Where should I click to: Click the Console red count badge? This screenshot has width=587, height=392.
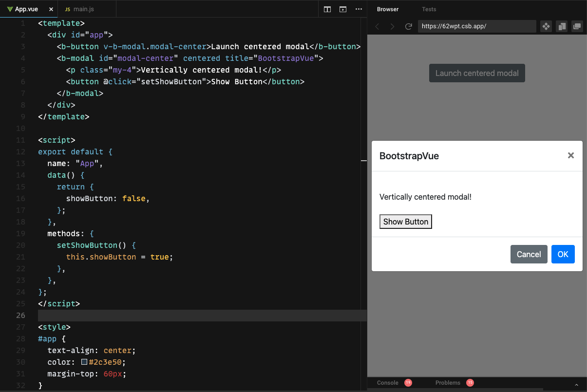pyautogui.click(x=408, y=383)
